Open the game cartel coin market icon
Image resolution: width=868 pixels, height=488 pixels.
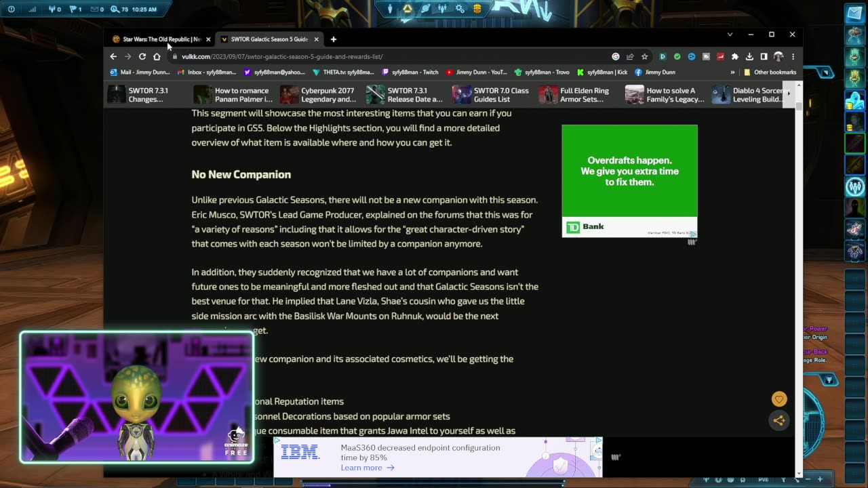(x=477, y=9)
